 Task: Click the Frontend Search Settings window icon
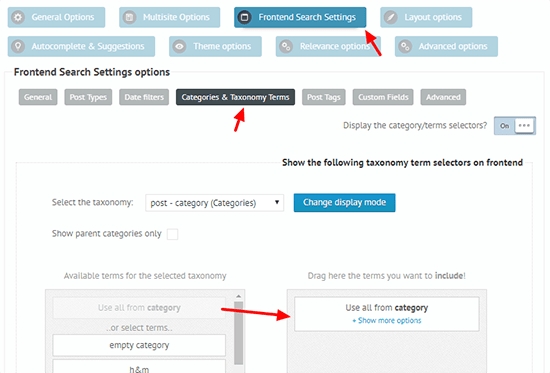244,17
